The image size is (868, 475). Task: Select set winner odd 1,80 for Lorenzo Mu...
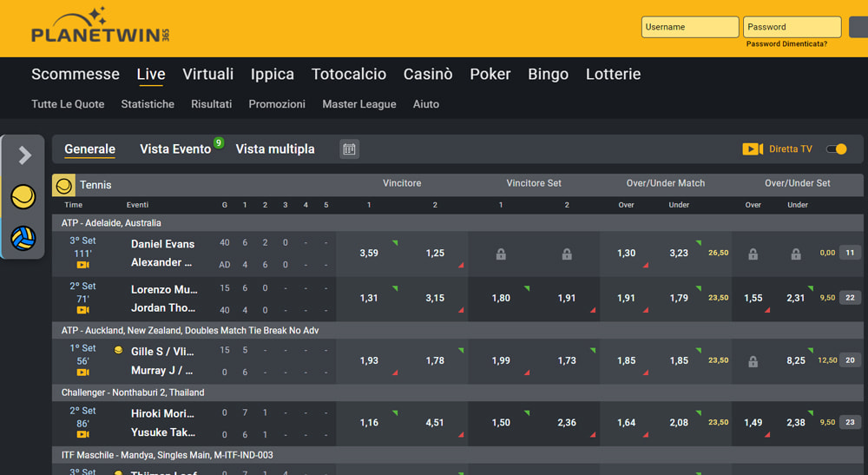[x=501, y=299]
